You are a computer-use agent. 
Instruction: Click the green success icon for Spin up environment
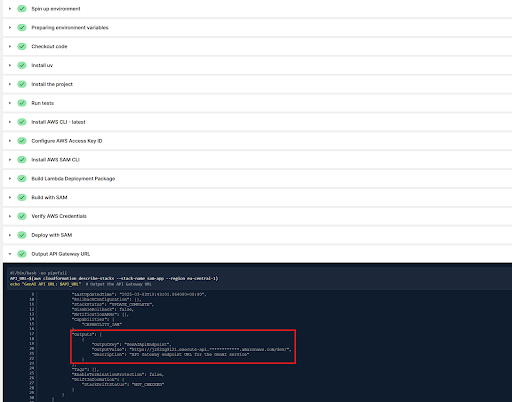tap(22, 9)
